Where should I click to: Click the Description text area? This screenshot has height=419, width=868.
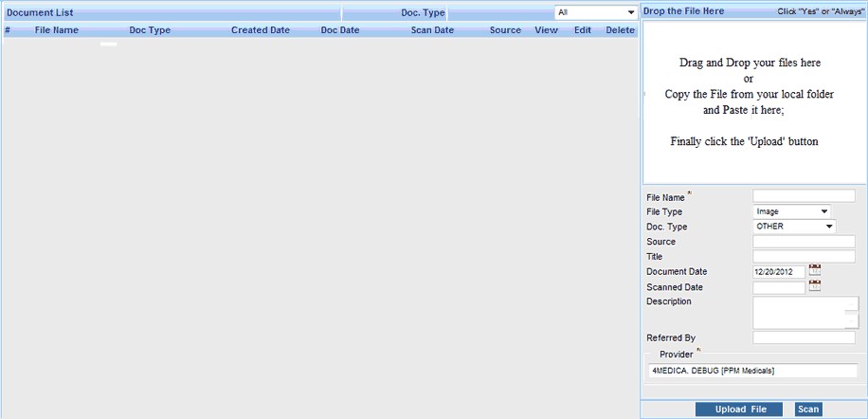(x=804, y=312)
